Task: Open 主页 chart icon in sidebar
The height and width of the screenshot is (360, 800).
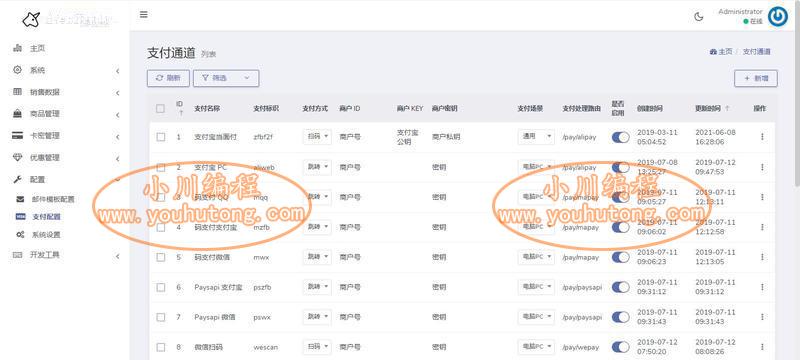Action: coord(17,48)
